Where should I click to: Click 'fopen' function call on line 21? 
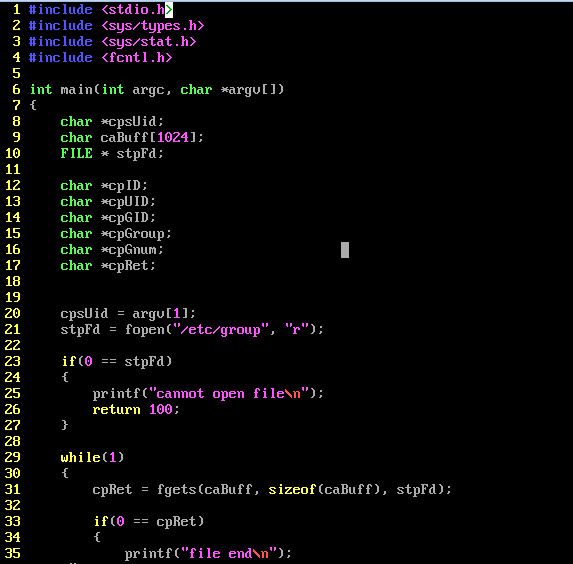(145, 330)
